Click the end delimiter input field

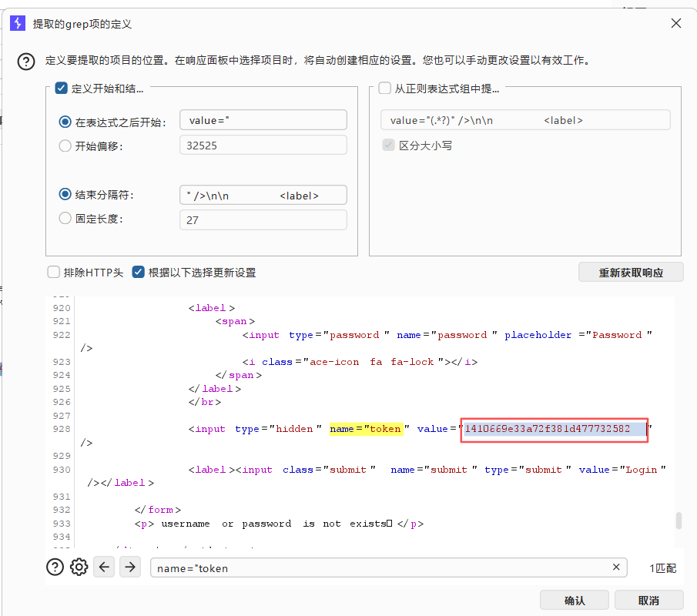[x=263, y=195]
